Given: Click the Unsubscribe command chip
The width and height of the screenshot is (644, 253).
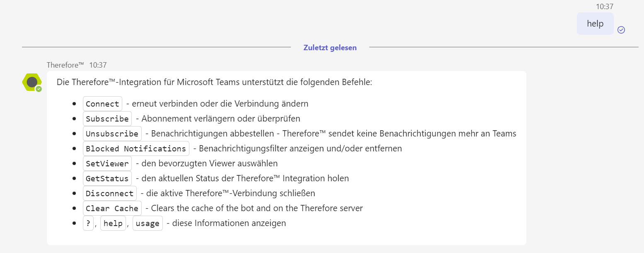Looking at the screenshot, I should tap(112, 134).
